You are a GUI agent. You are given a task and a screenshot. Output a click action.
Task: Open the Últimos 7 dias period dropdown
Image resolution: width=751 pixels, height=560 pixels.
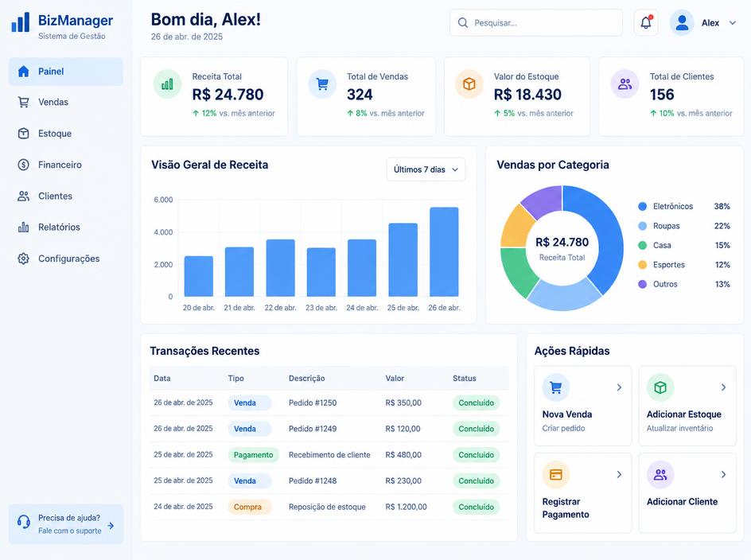tap(426, 169)
